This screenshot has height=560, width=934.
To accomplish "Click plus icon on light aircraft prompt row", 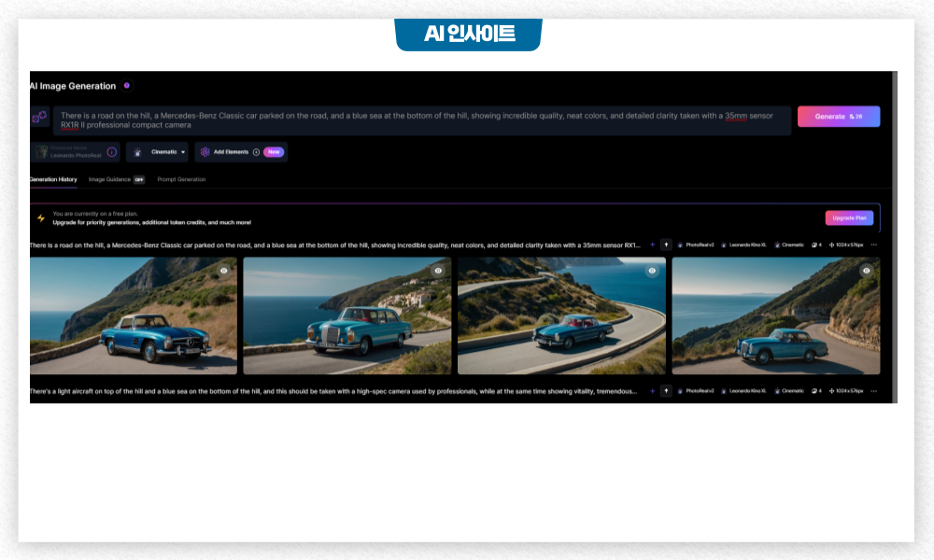I will point(652,391).
